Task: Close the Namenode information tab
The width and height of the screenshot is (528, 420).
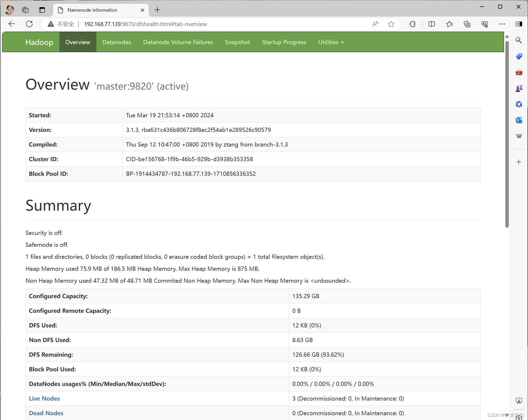Action: 142,10
